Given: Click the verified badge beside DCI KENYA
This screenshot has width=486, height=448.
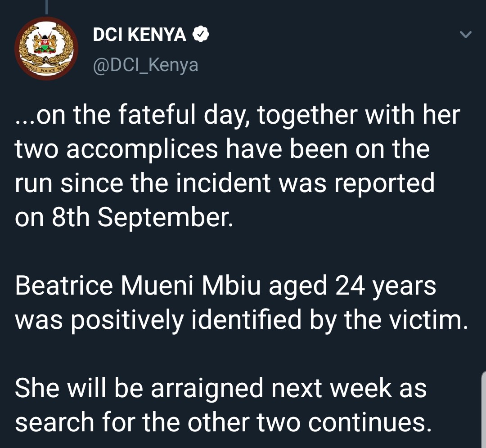Looking at the screenshot, I should [x=201, y=34].
